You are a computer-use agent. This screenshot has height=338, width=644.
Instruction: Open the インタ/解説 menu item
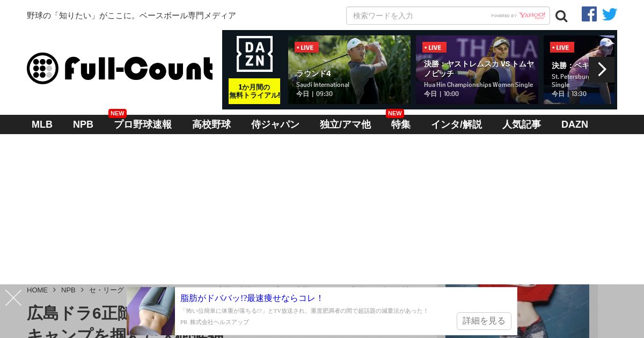pos(456,124)
